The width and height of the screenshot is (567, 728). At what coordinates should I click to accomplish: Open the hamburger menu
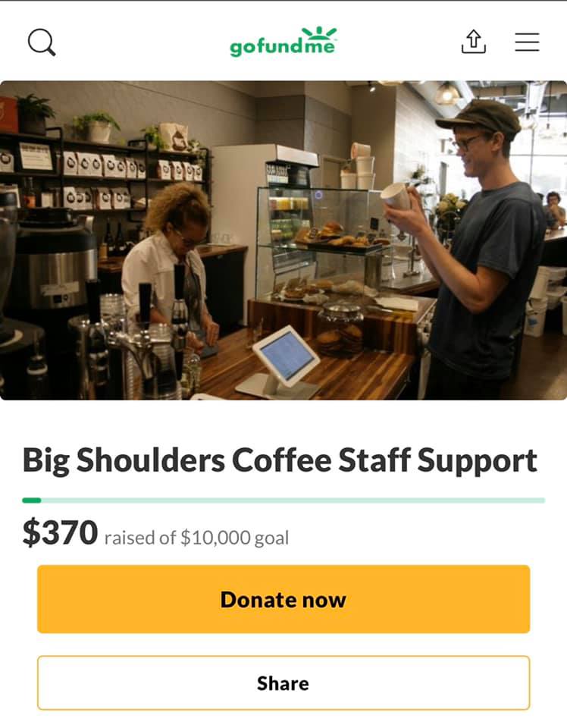click(x=527, y=42)
